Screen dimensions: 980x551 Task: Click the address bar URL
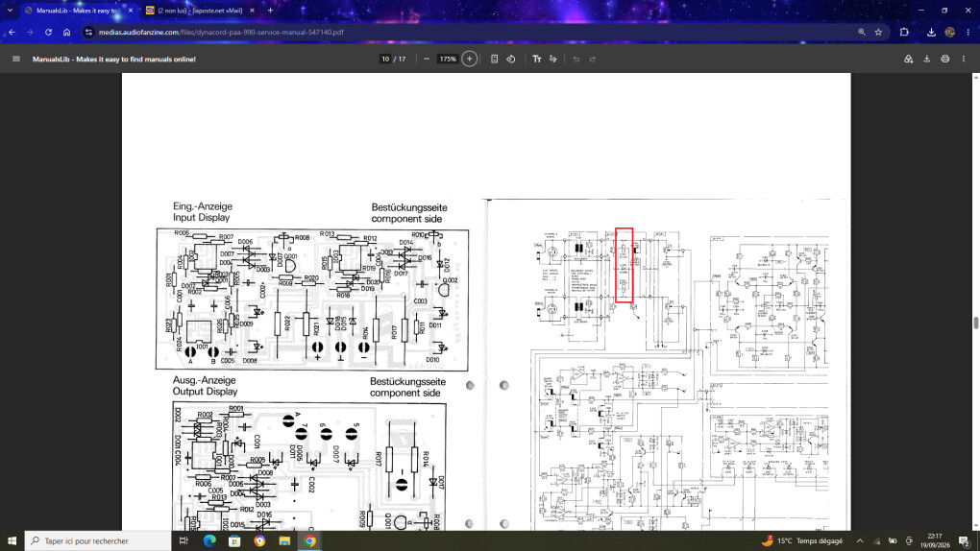tap(221, 32)
